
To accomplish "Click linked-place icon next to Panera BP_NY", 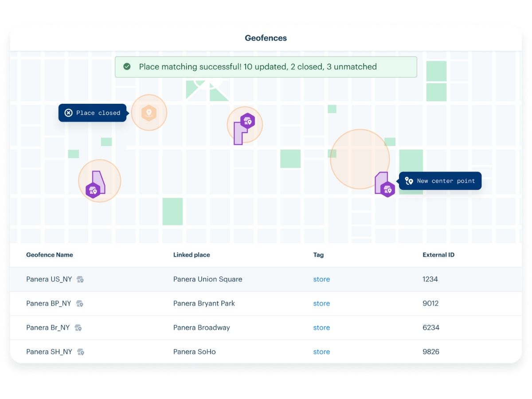I will [x=79, y=304].
